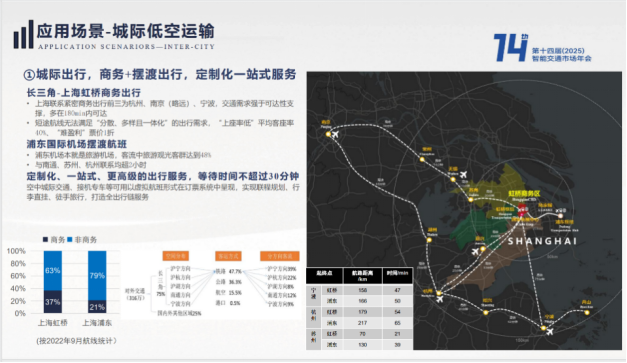Click the 时间/min table header cell

[397, 276]
